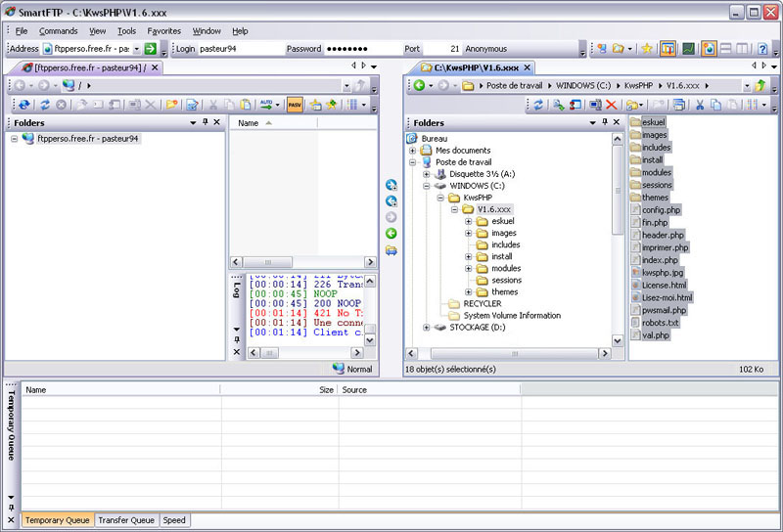This screenshot has height=532, width=783.
Task: Click the Help question mark icon
Action: pyautogui.click(x=762, y=49)
